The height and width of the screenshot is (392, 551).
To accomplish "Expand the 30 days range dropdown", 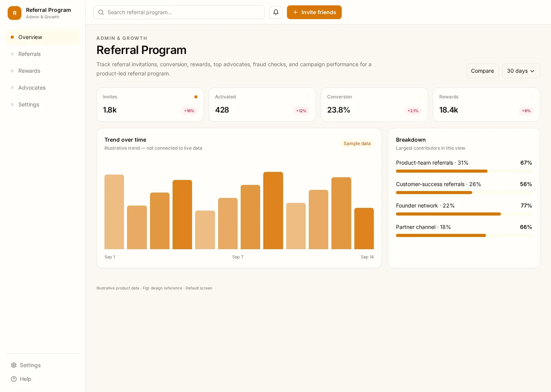I will [x=521, y=71].
